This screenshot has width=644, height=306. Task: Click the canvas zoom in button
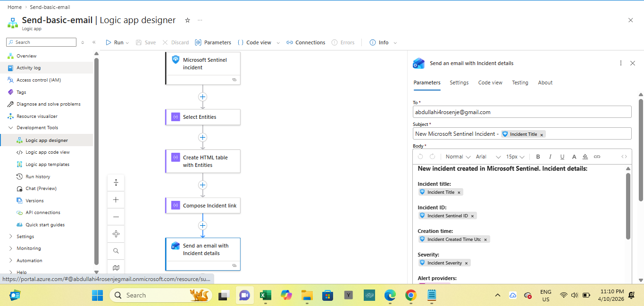pos(116,200)
